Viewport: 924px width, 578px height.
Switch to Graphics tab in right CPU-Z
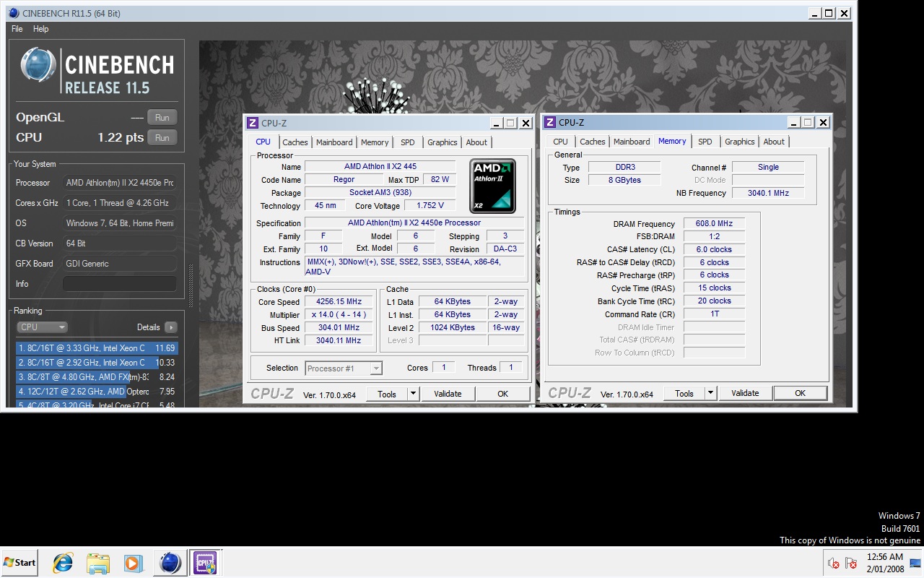coord(740,142)
